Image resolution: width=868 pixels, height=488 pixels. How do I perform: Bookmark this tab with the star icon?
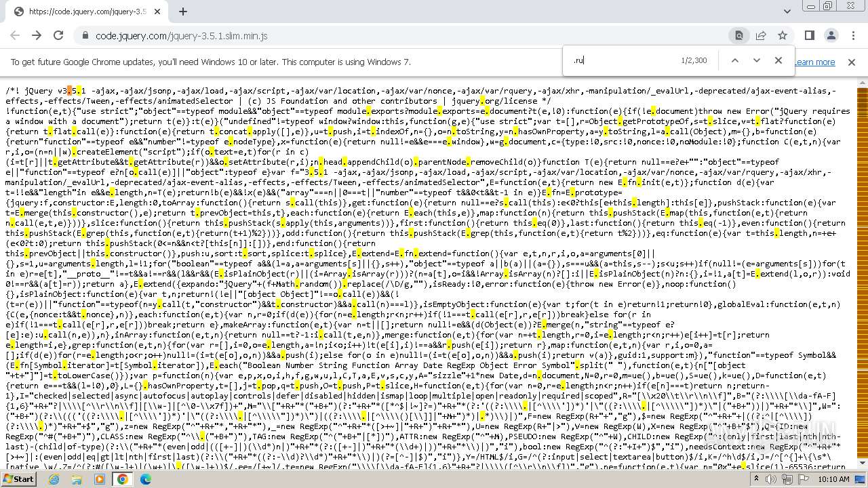(783, 36)
